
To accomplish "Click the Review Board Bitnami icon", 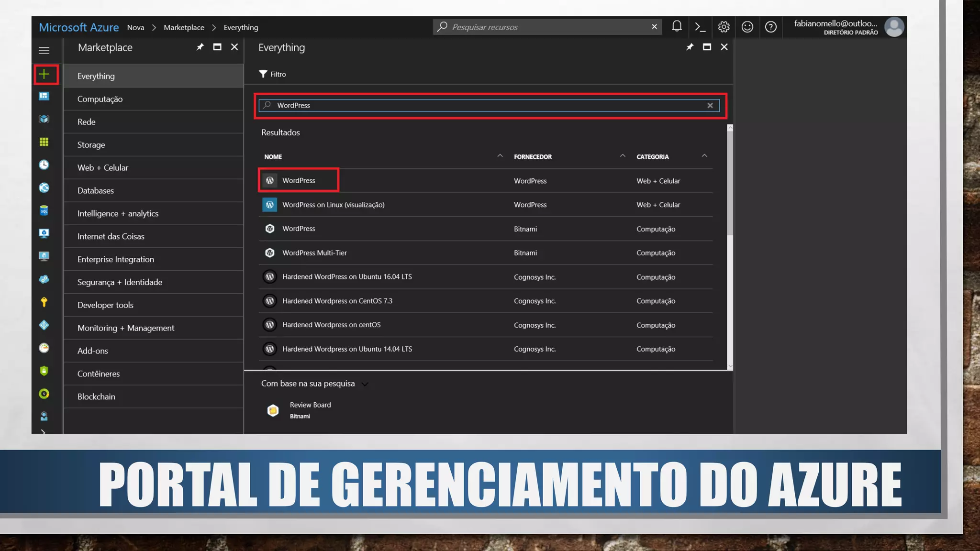I will pos(273,410).
